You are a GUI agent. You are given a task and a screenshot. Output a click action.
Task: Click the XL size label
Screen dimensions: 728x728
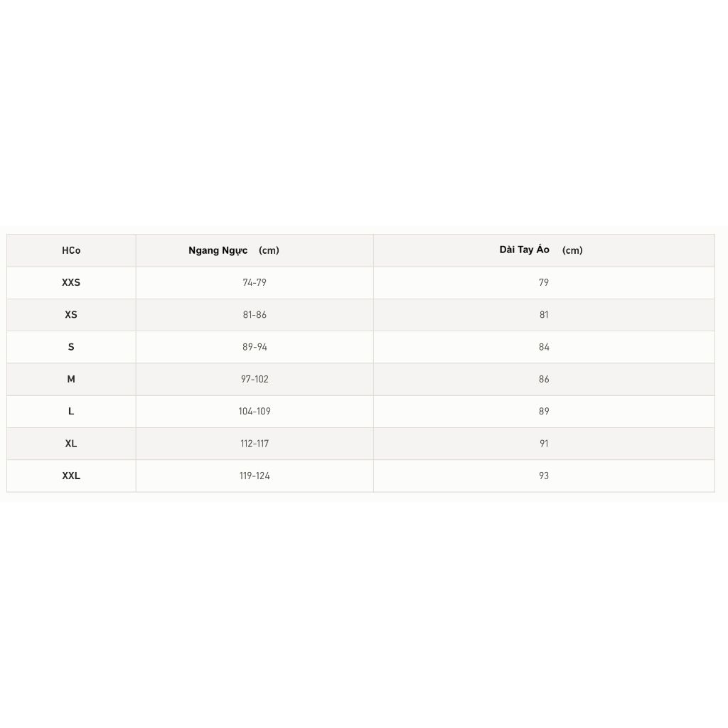[71, 444]
